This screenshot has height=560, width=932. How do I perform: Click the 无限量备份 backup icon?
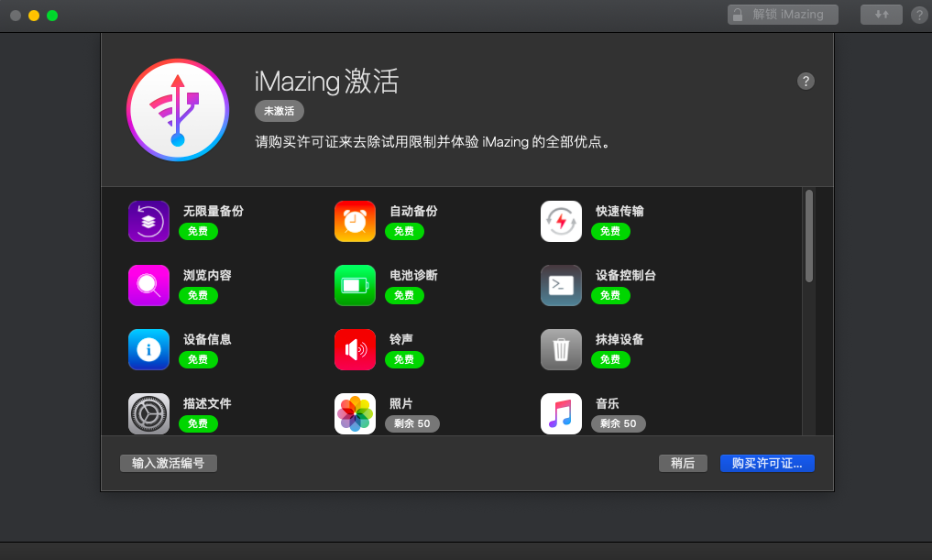[148, 221]
